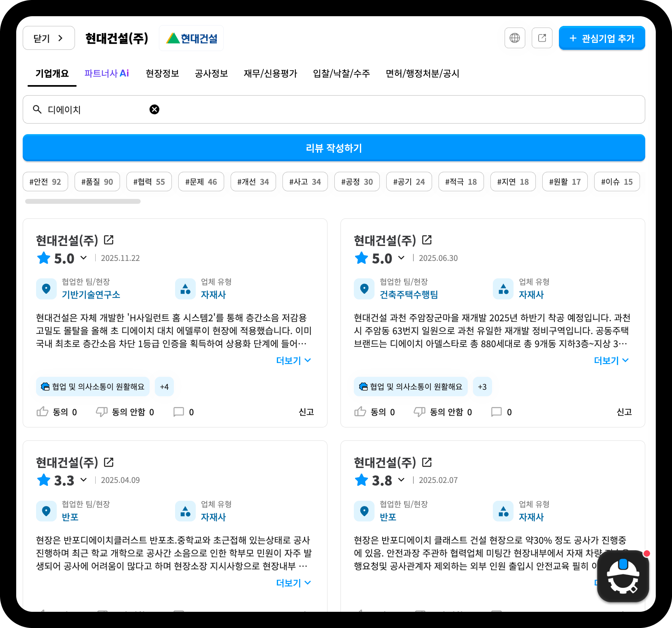Open 건축주택수행팀 team link
This screenshot has height=628, width=672.
409,295
